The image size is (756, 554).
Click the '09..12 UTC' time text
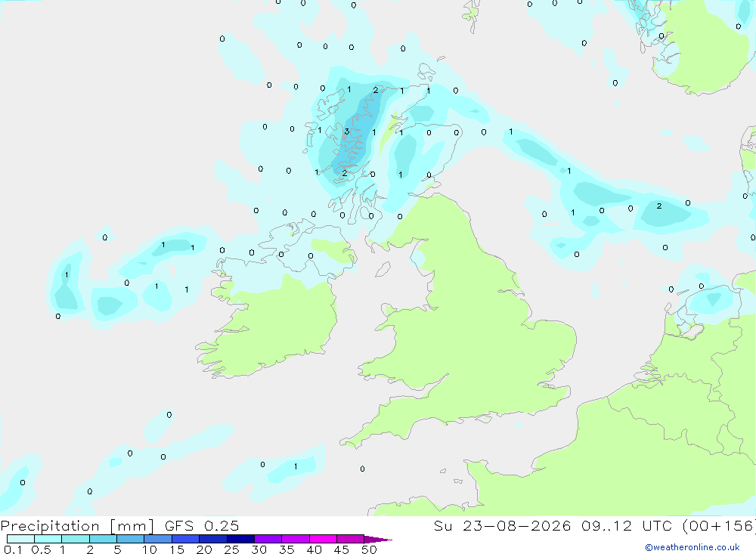point(627,525)
